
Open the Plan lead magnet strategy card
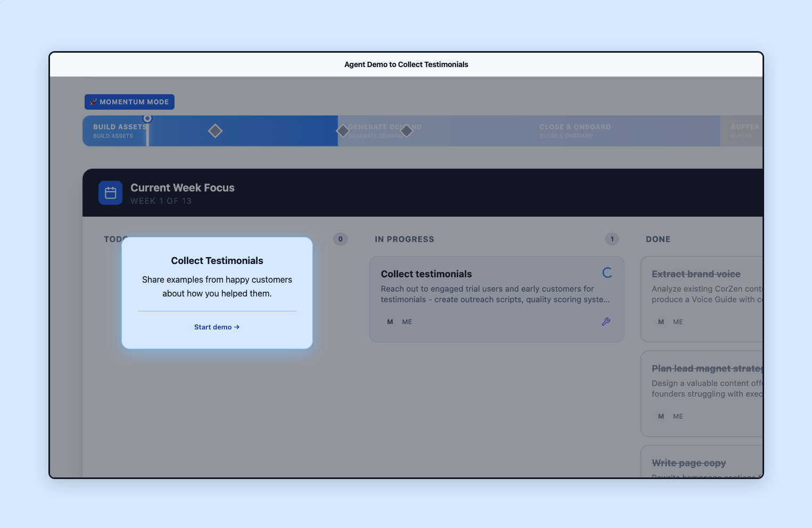[701, 393]
